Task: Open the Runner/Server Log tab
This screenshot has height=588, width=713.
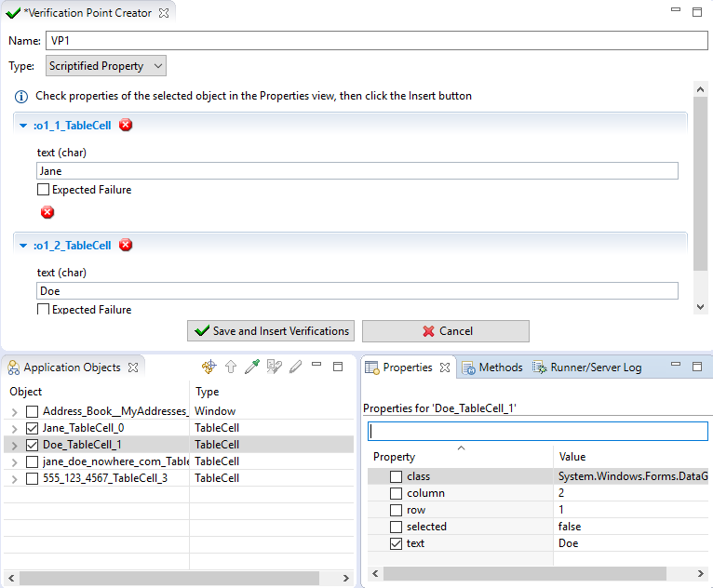Action: pos(586,367)
